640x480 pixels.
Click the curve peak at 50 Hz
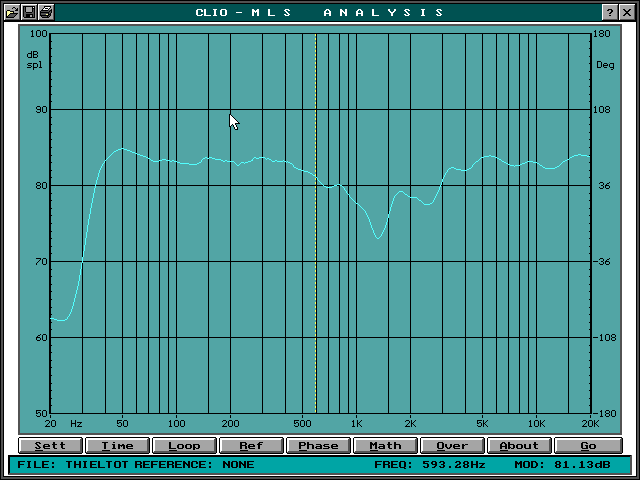122,149
